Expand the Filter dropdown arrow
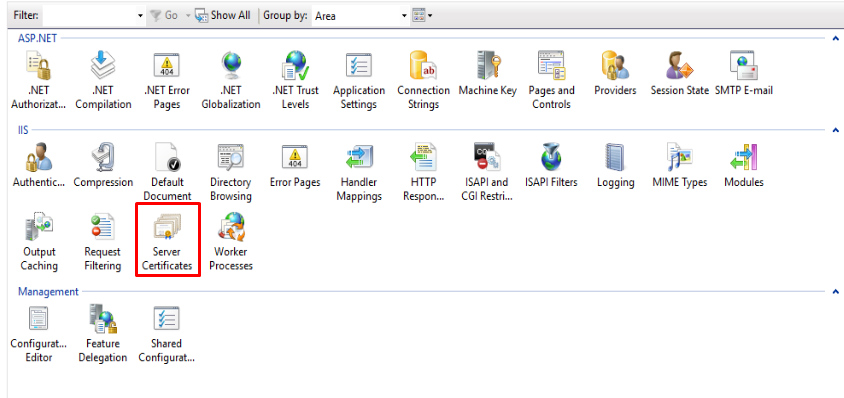Screen dimensions: 844x398 coord(140,16)
